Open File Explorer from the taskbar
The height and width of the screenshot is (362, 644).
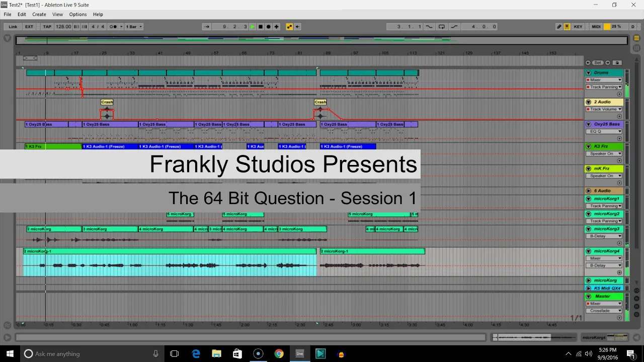[216, 354]
